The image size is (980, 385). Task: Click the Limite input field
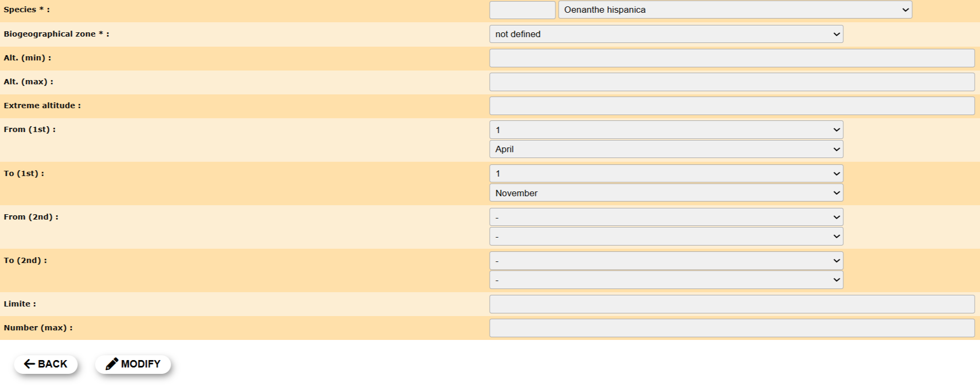[731, 304]
